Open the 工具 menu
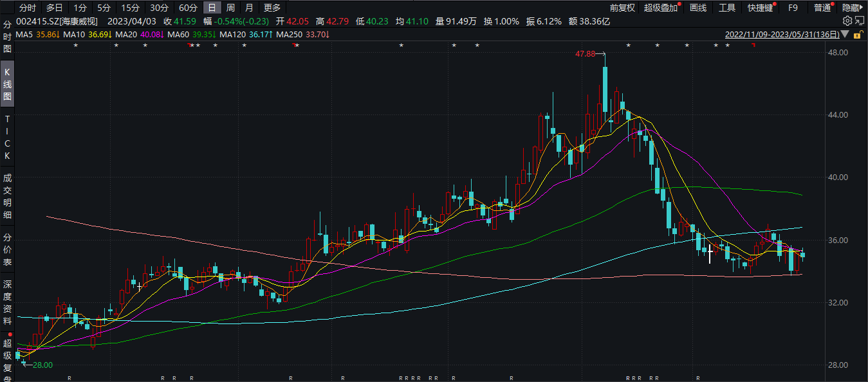This screenshot has width=868, height=382. point(727,8)
